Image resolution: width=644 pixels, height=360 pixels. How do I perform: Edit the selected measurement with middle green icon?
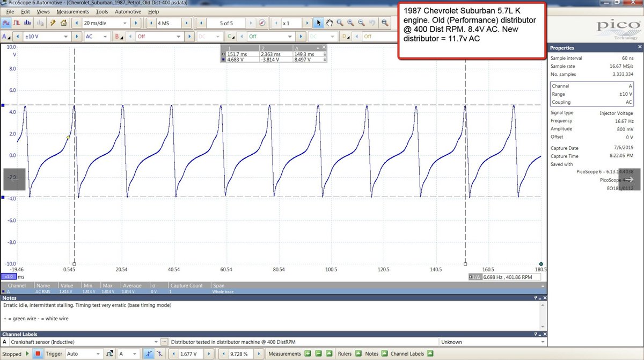(x=318, y=354)
